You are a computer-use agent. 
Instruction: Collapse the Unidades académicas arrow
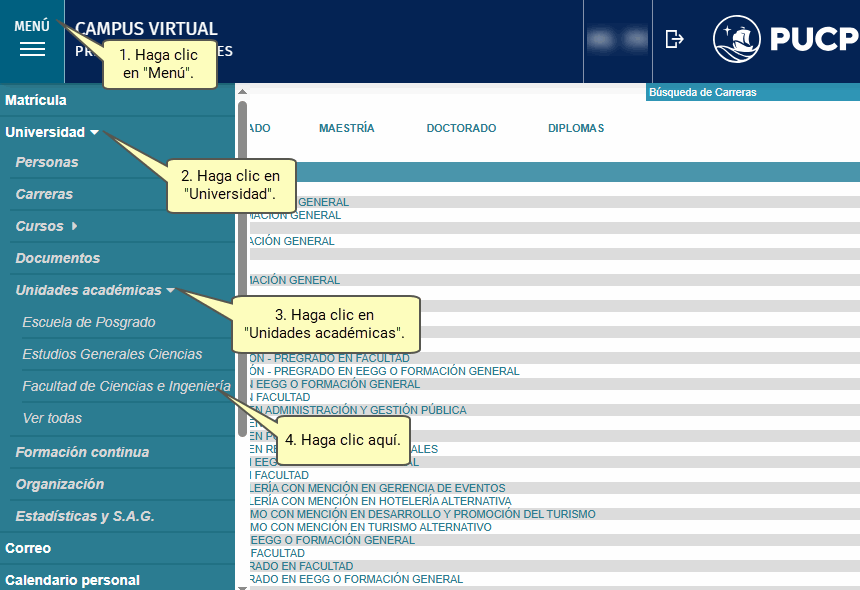tap(170, 290)
